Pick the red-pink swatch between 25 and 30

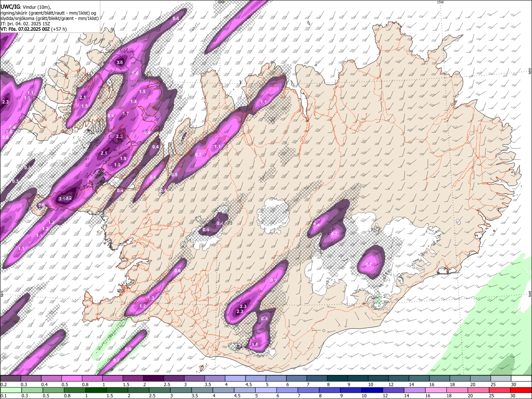500,390
